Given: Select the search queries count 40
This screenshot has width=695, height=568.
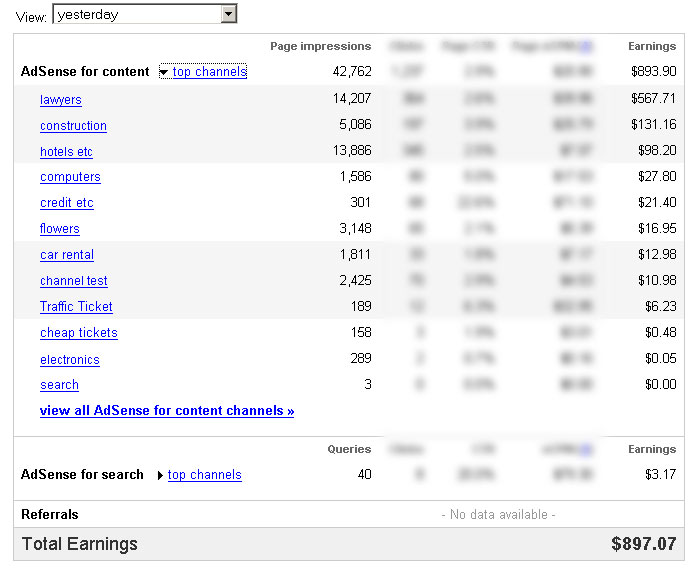Looking at the screenshot, I should [x=364, y=474].
